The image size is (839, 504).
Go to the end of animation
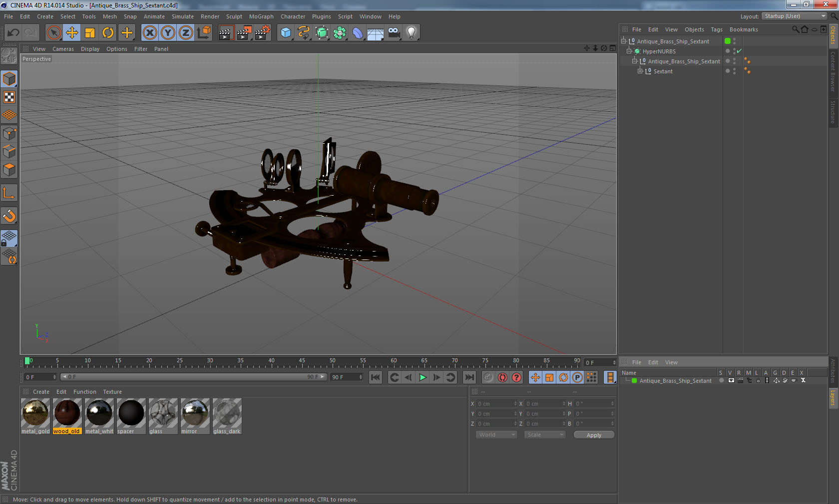pos(469,377)
